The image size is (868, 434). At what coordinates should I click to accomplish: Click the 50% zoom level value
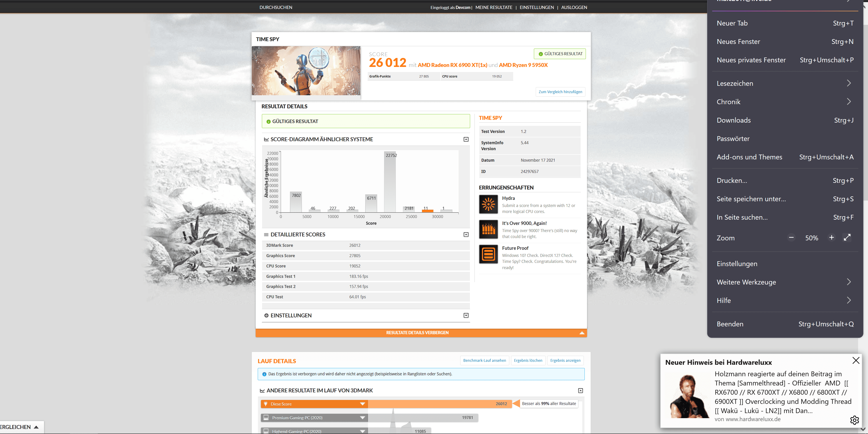tap(811, 238)
